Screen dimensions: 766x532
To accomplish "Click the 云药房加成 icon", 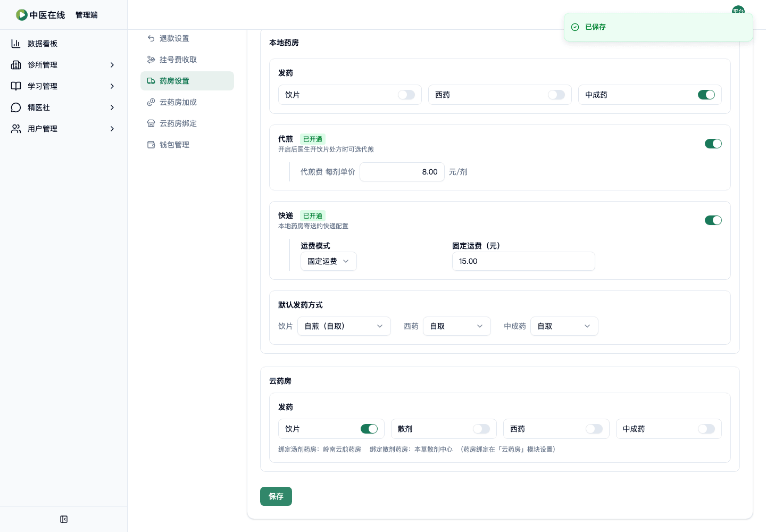I will pos(151,102).
